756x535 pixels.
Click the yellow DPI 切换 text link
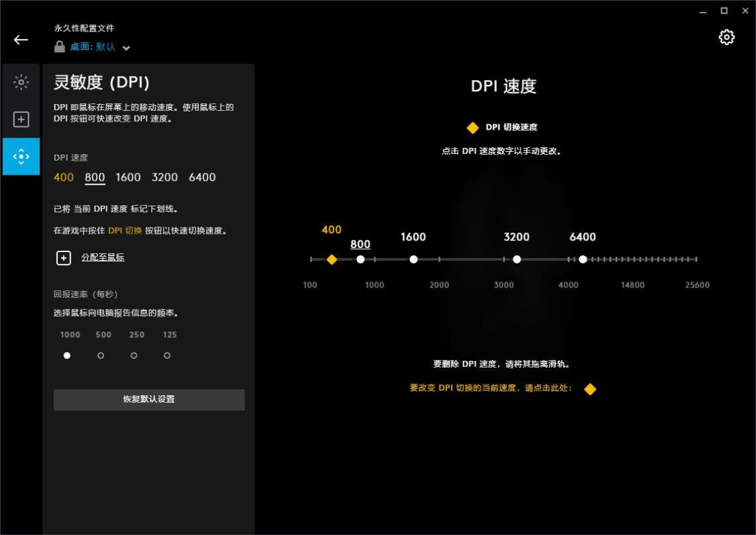[x=125, y=231]
